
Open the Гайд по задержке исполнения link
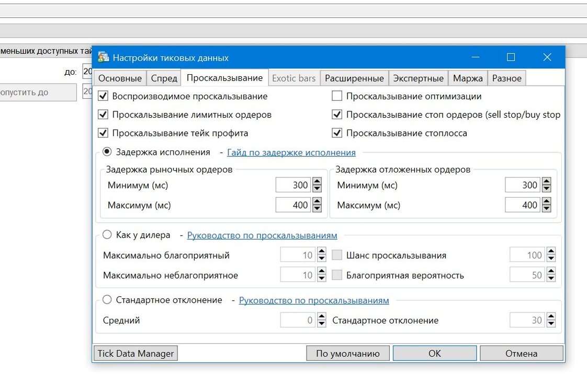click(x=291, y=152)
